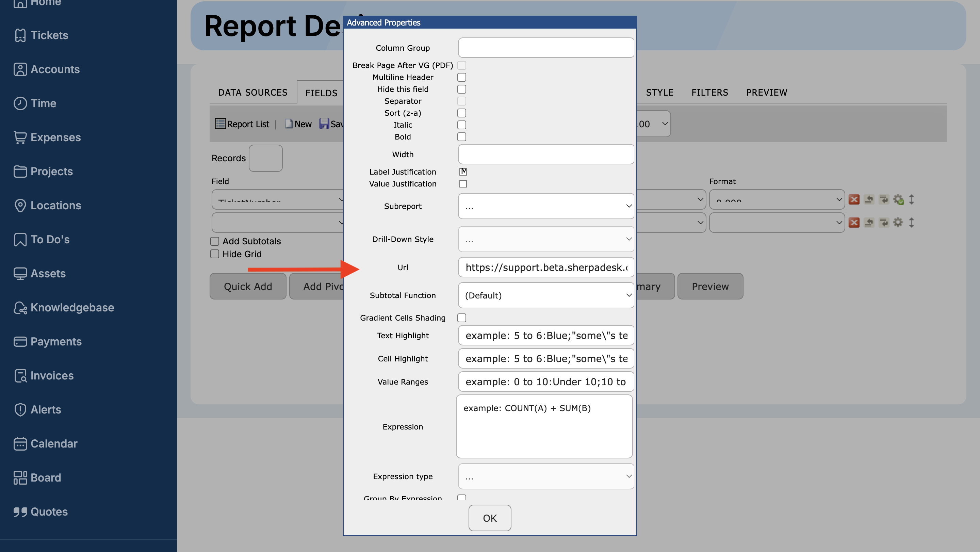Viewport: 980px width, 552px height.
Task: Tick the Add Subtotals checkbox
Action: pyautogui.click(x=215, y=241)
